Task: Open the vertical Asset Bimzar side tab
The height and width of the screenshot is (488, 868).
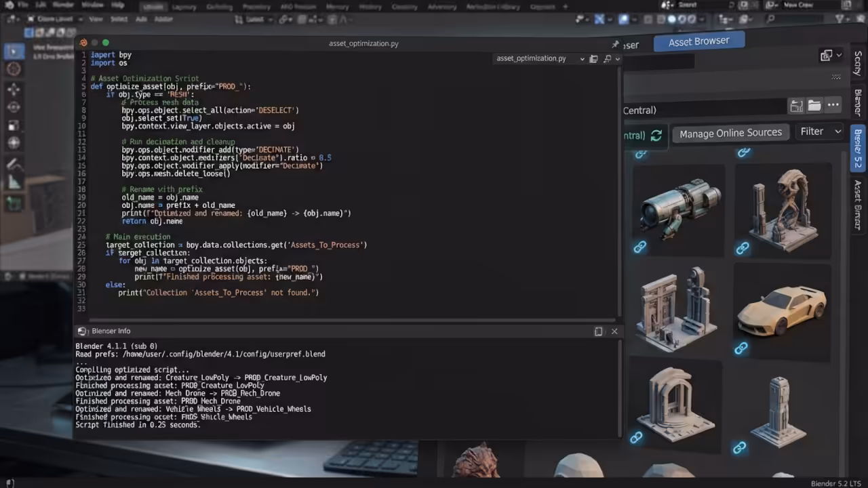Action: [x=858, y=206]
